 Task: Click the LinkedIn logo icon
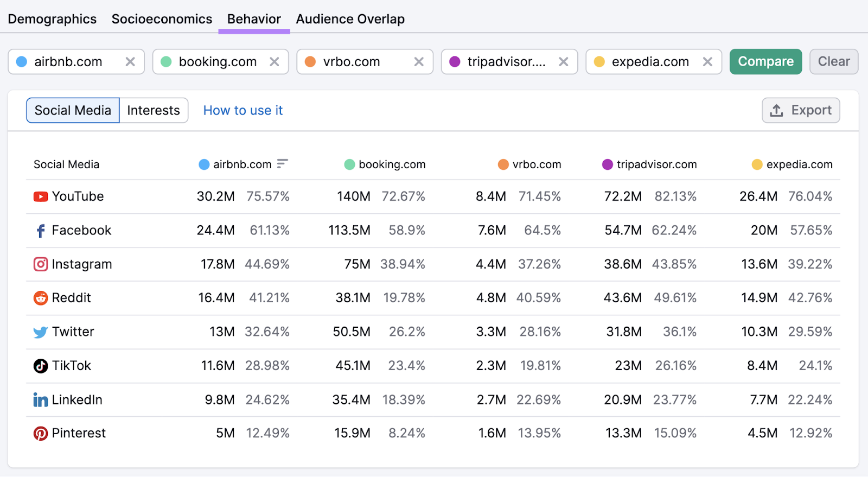click(41, 400)
